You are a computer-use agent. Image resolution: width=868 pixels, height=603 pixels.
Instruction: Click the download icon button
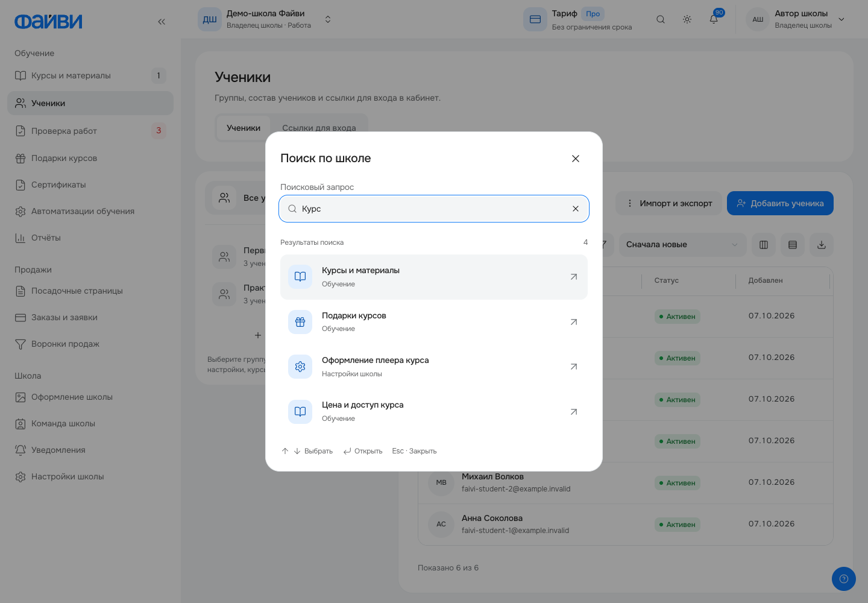(x=822, y=245)
